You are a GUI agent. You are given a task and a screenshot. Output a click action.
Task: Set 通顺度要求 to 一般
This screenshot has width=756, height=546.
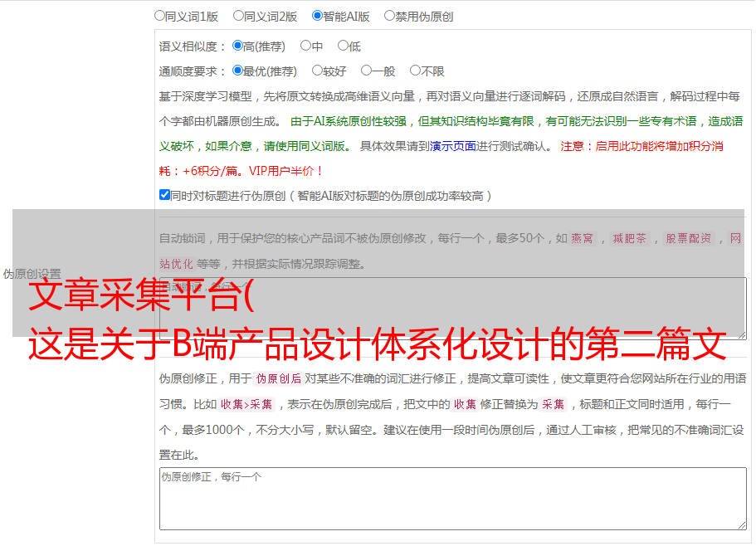(x=367, y=71)
